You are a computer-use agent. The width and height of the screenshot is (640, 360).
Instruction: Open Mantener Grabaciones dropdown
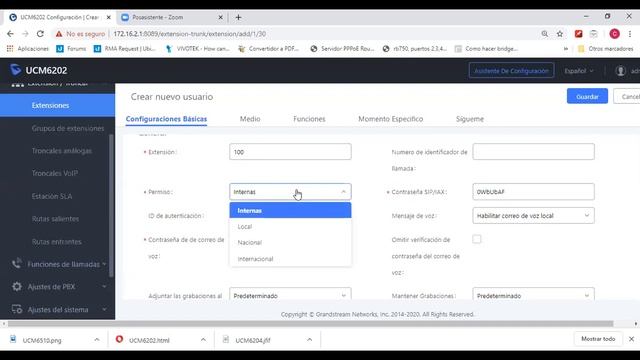click(533, 295)
